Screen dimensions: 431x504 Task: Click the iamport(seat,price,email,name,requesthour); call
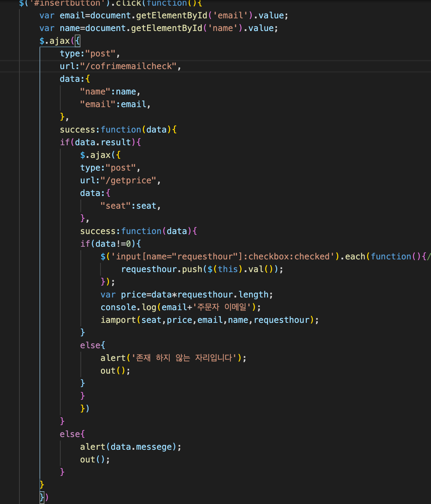coord(210,320)
